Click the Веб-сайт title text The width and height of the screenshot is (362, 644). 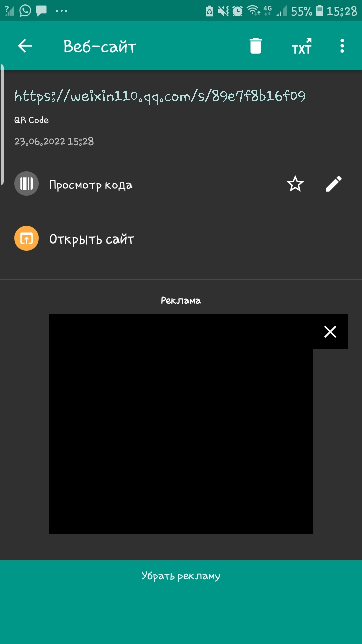(x=100, y=47)
